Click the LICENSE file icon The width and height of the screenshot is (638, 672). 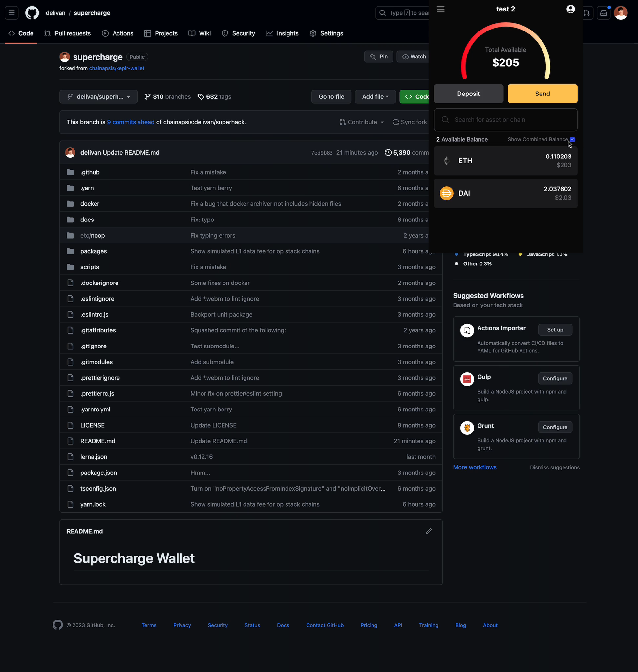pyautogui.click(x=71, y=425)
